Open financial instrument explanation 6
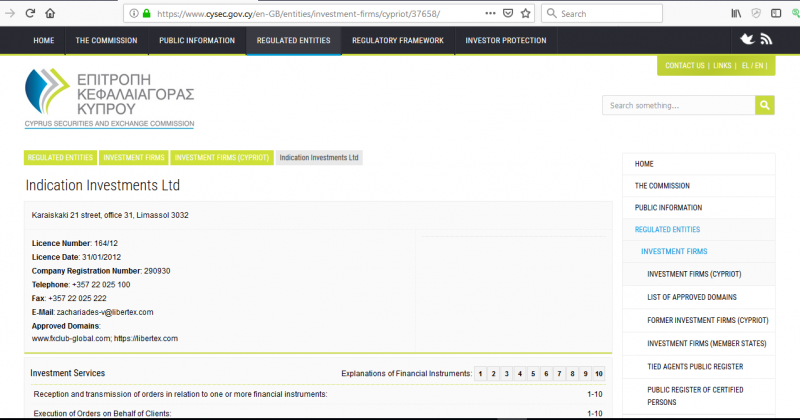Image resolution: width=800 pixels, height=420 pixels. (546, 374)
